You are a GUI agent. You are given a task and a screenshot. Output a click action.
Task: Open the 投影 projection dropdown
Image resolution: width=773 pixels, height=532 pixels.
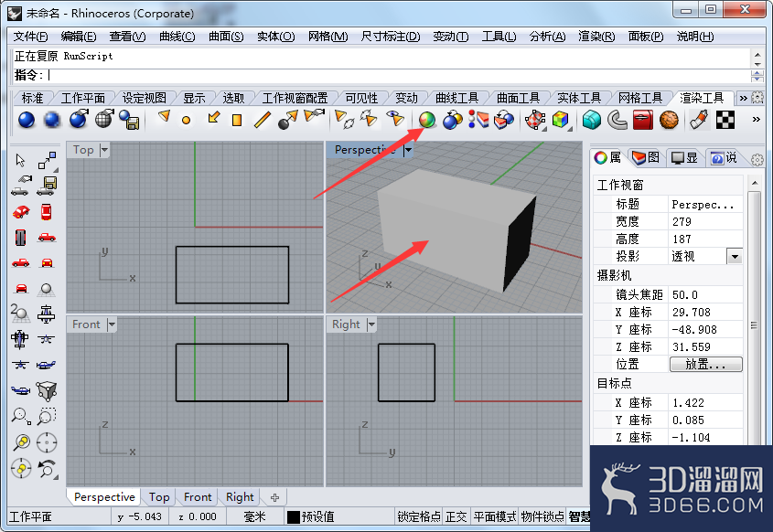coord(735,257)
